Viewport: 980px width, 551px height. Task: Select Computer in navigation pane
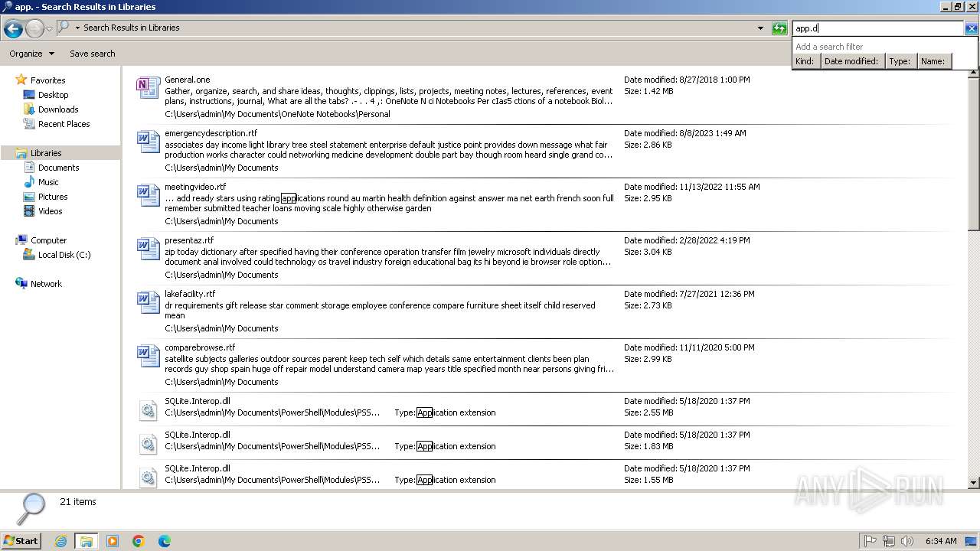[48, 240]
